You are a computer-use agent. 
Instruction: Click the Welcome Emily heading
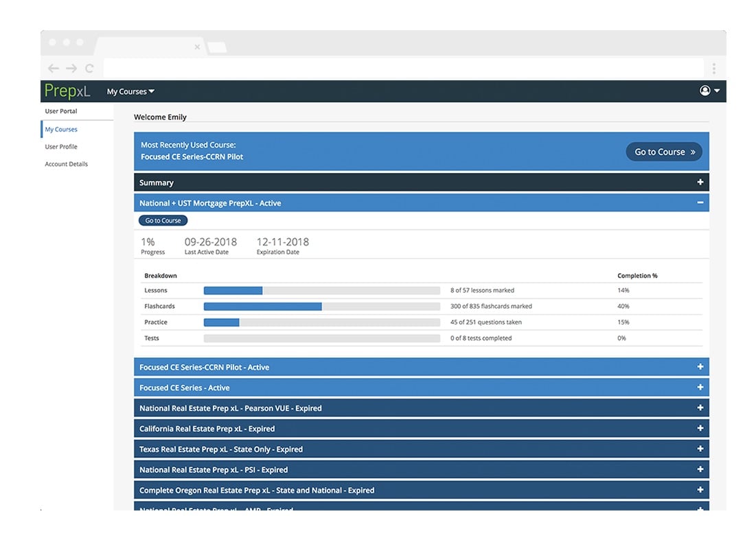click(x=160, y=117)
